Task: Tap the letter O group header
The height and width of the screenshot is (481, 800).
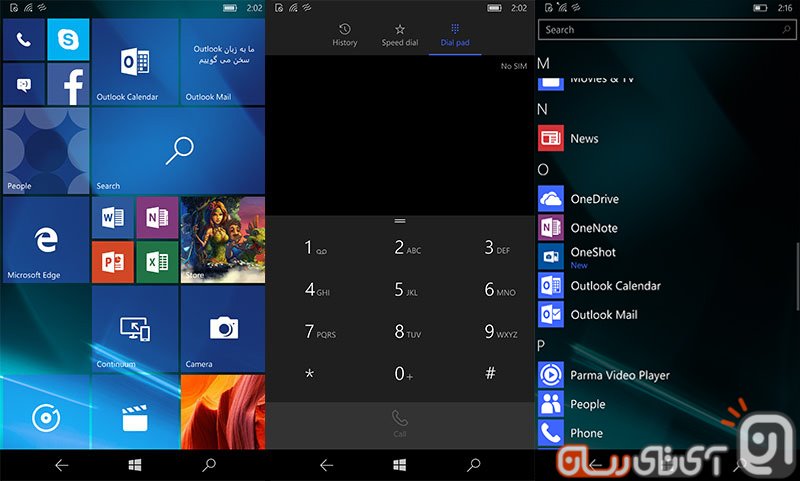Action: [543, 170]
